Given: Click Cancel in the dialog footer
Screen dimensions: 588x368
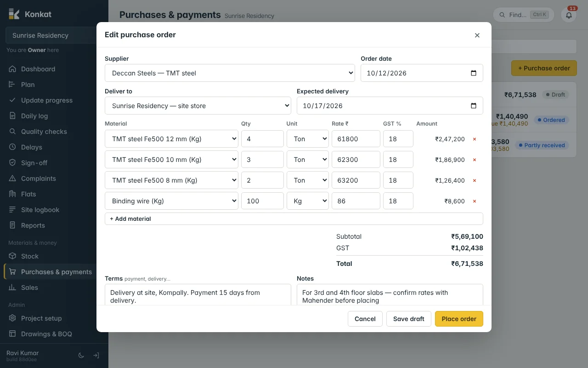Looking at the screenshot, I should 365,319.
